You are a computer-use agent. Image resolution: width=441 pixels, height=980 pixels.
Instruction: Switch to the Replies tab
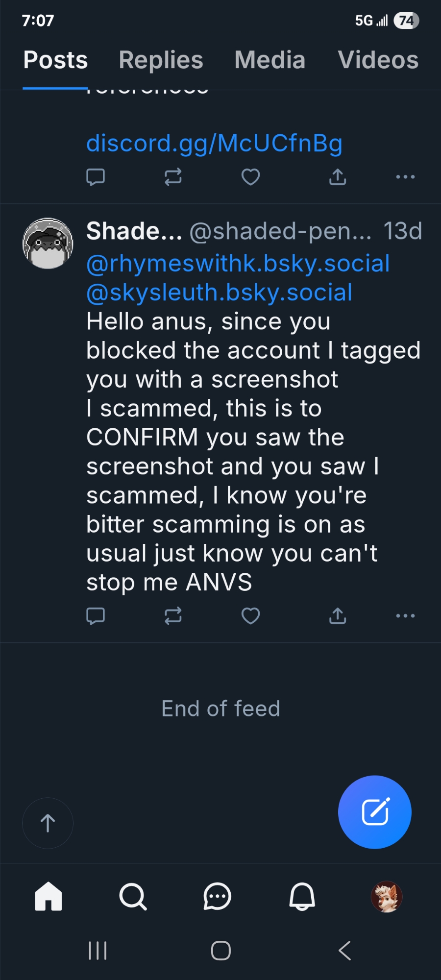point(161,60)
